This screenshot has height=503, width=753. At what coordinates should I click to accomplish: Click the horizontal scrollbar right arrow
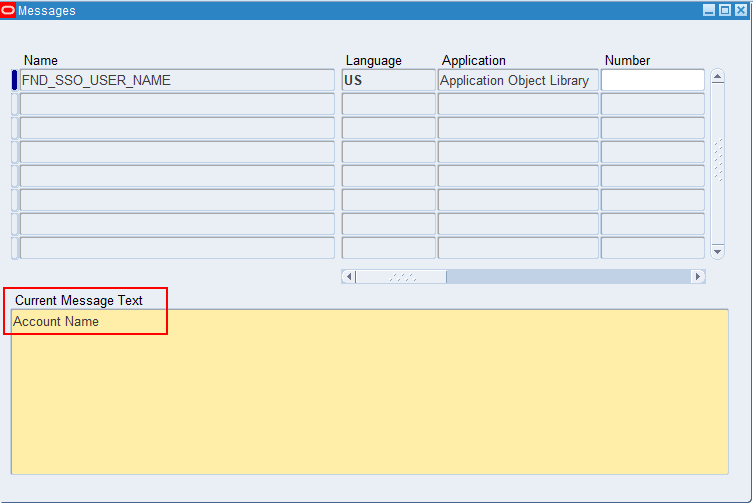(x=698, y=277)
